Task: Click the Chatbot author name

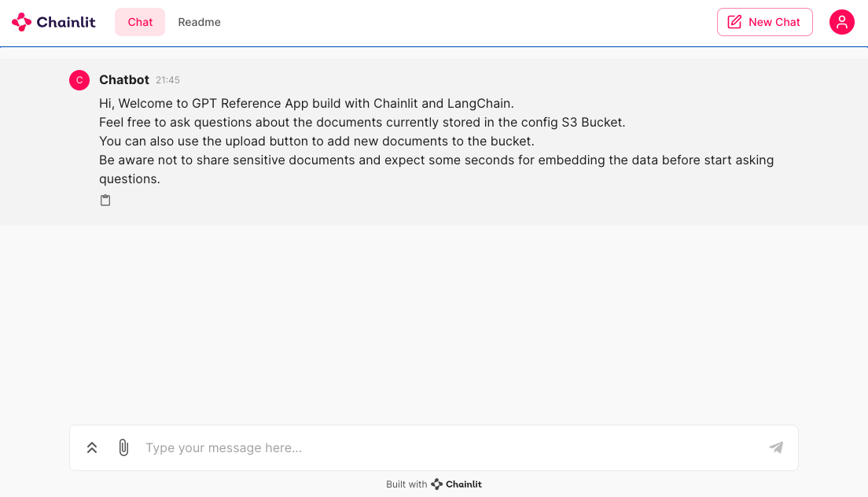Action: (x=124, y=79)
